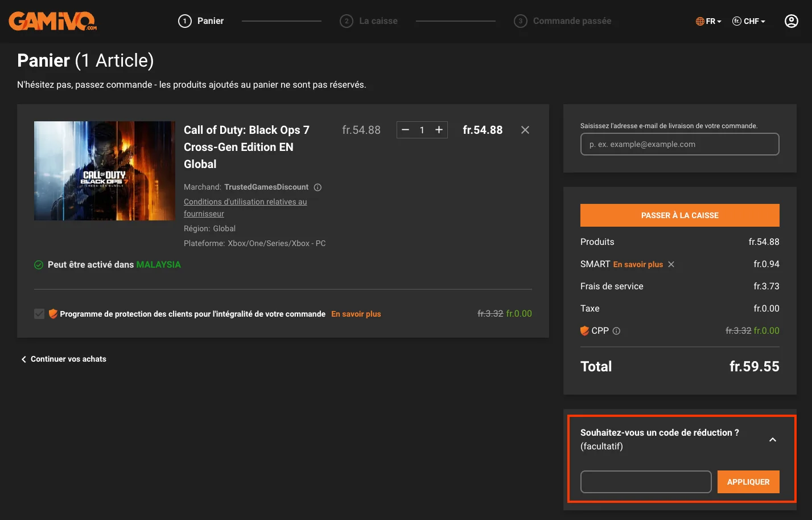Open the account profile icon

[x=791, y=21]
